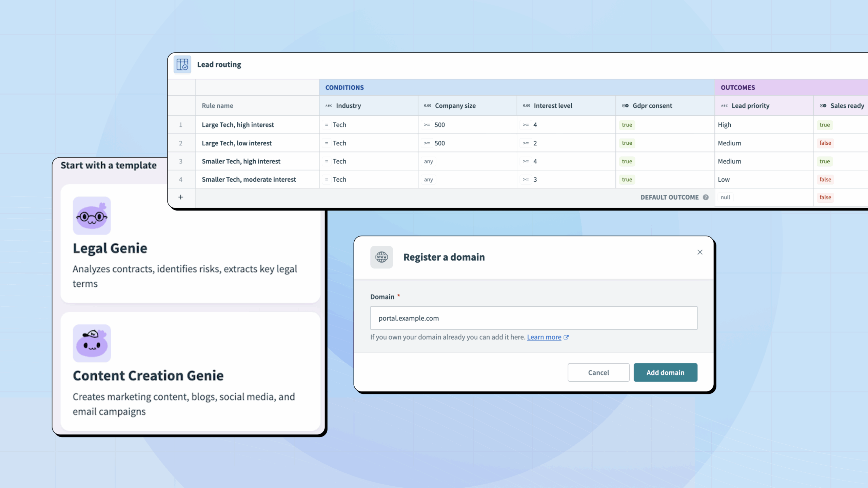Open the = operator for row 3 Industry

tap(327, 161)
